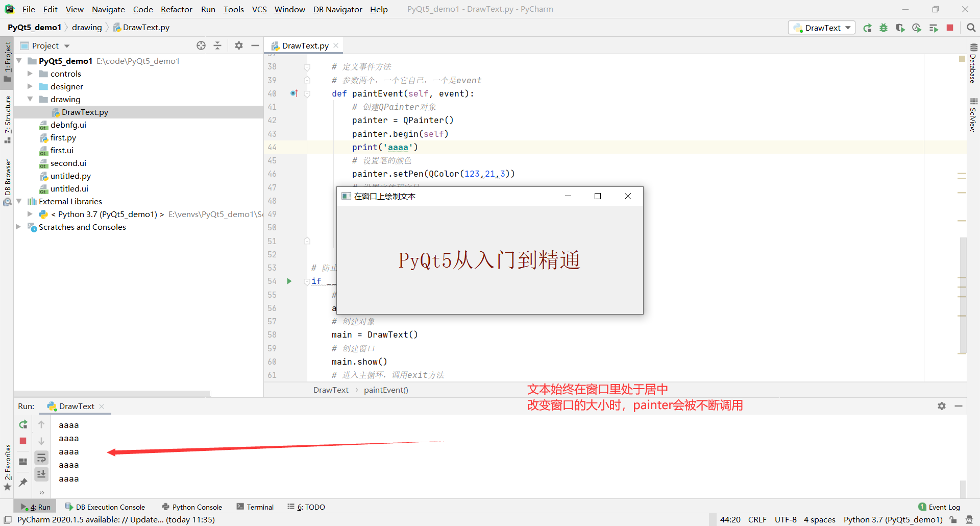Click paintEvent() in the breadcrumb

pos(386,390)
